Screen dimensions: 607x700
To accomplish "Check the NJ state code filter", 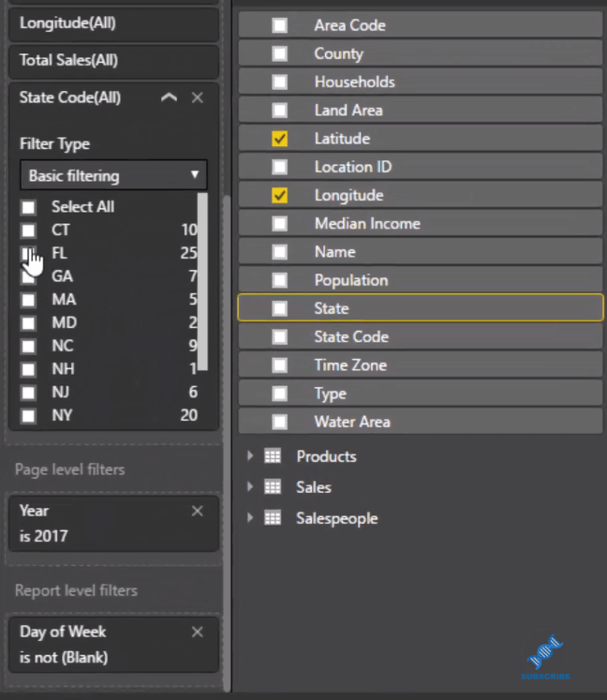I will [28, 393].
